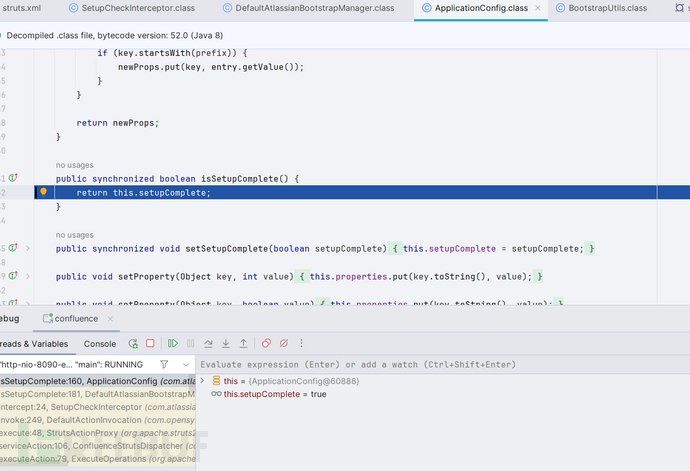Close the confluence debug session tab
Viewport: 690px width, 471px height.
point(110,318)
